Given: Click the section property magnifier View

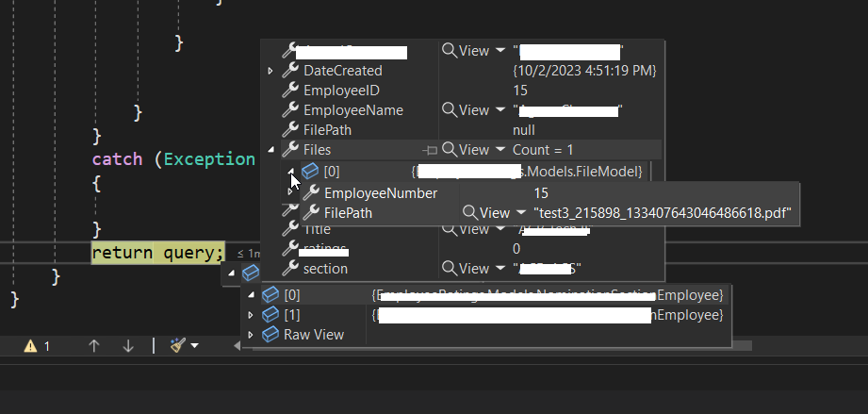Looking at the screenshot, I should tap(466, 269).
